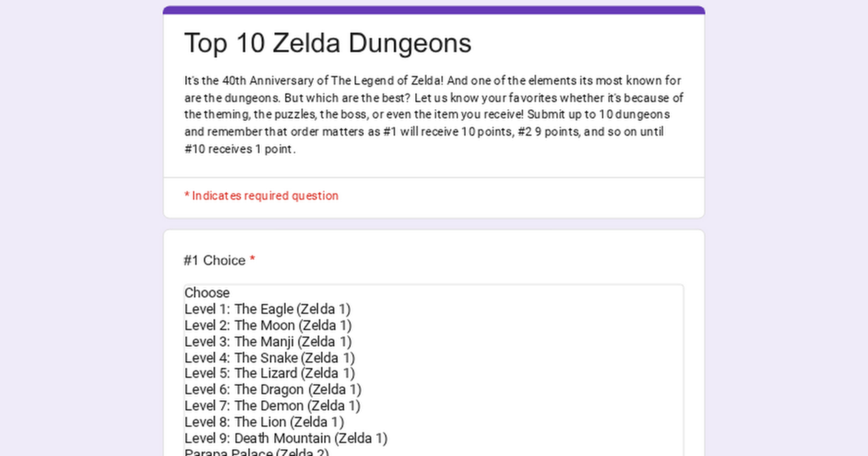Pick 'Level 7: The Demon (Zelda 1)'
The image size is (868, 456).
click(272, 406)
